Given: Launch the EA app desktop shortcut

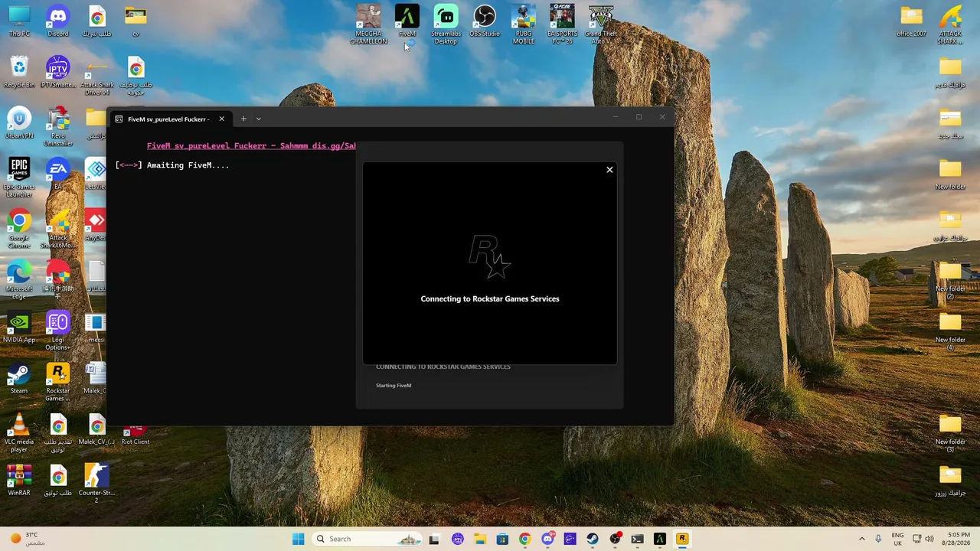Looking at the screenshot, I should pos(57,174).
